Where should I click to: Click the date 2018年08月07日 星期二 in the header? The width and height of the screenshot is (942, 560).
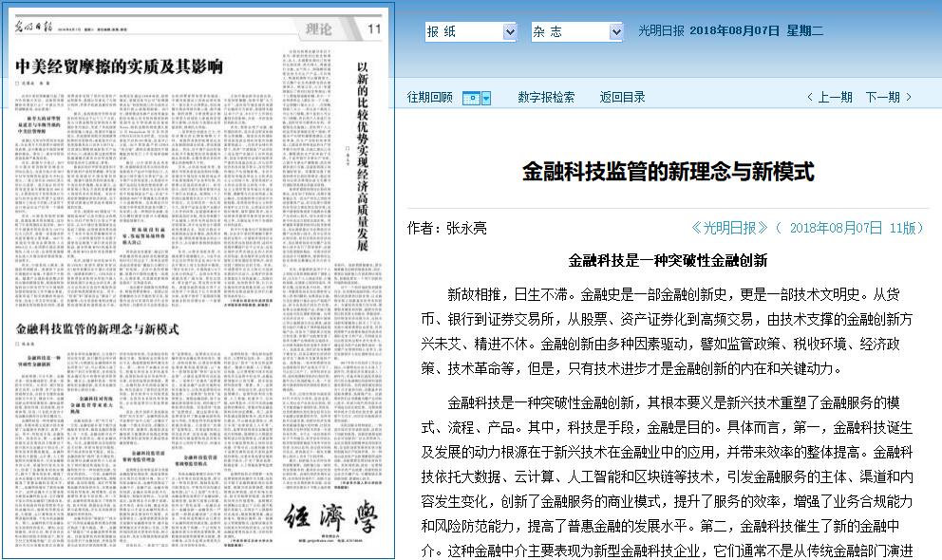[756, 31]
